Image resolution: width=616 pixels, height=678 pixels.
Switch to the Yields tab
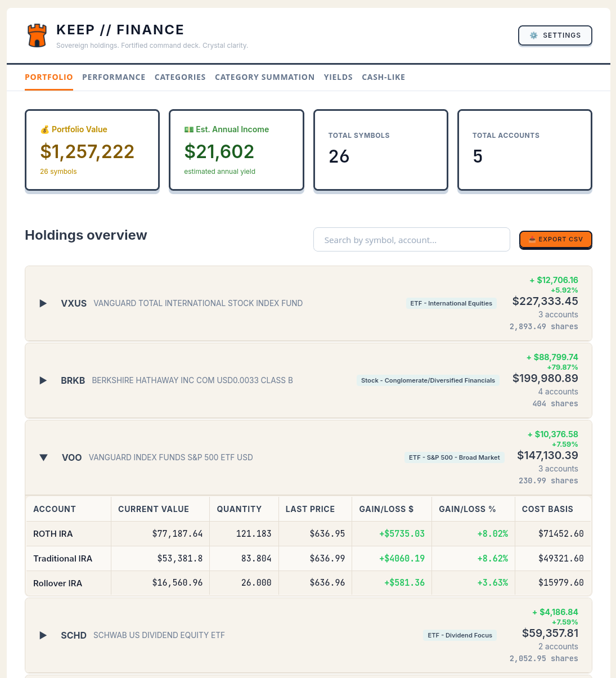click(338, 77)
